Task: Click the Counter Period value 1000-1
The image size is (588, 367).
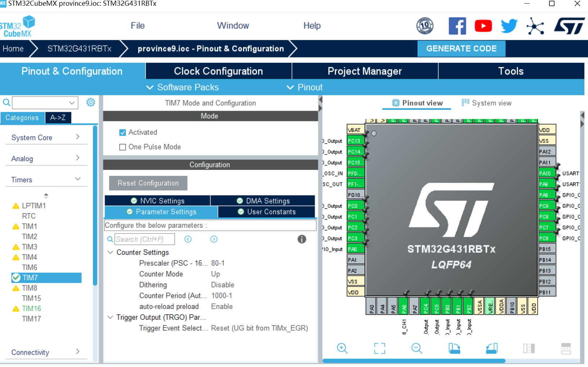Action: coord(221,296)
